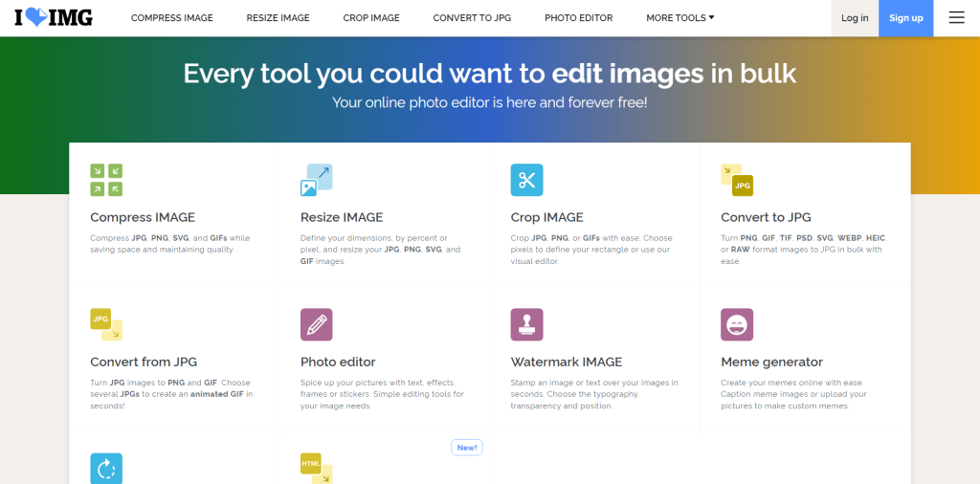Click the 'Create your memes online' description
The width and height of the screenshot is (980, 484).
pos(793,394)
